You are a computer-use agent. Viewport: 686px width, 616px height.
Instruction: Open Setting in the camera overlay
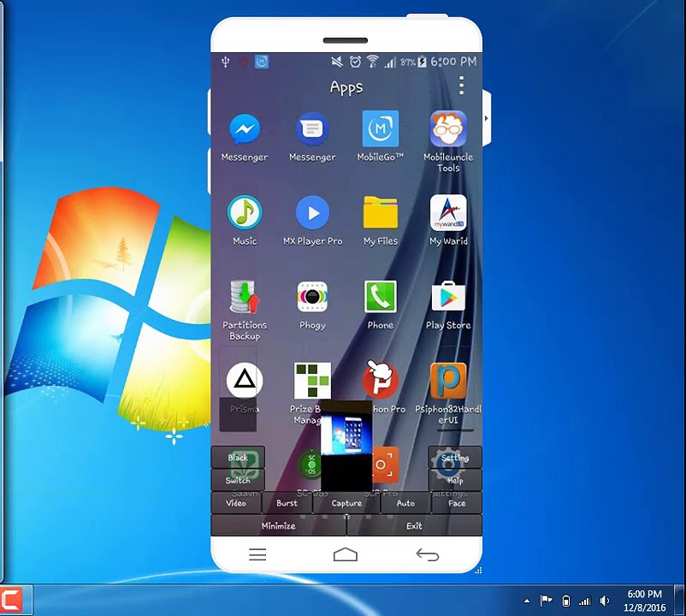click(455, 458)
